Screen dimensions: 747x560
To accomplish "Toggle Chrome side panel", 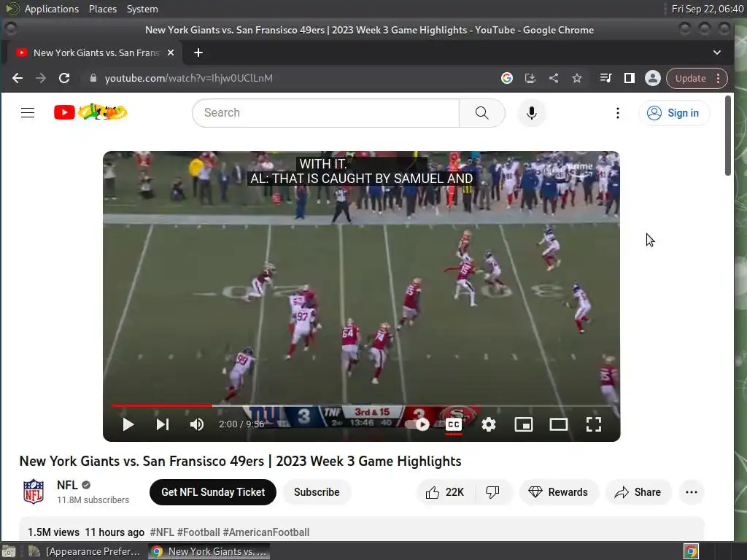I will tap(630, 78).
